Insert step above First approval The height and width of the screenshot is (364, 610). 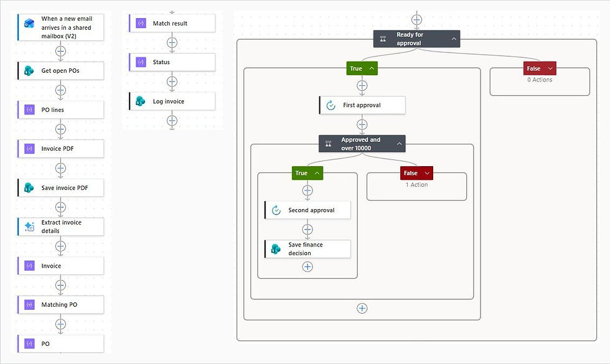(362, 86)
